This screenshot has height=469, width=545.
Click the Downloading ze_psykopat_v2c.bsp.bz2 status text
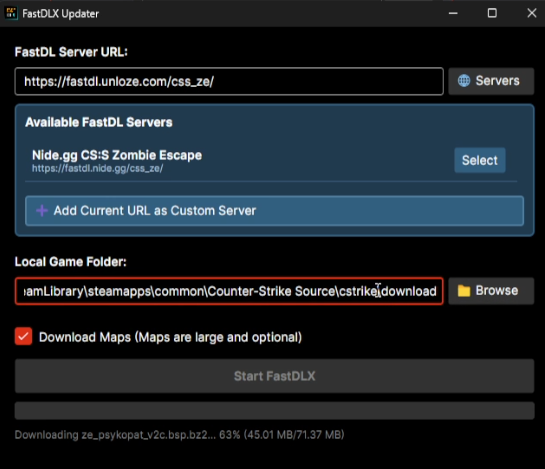[179, 435]
